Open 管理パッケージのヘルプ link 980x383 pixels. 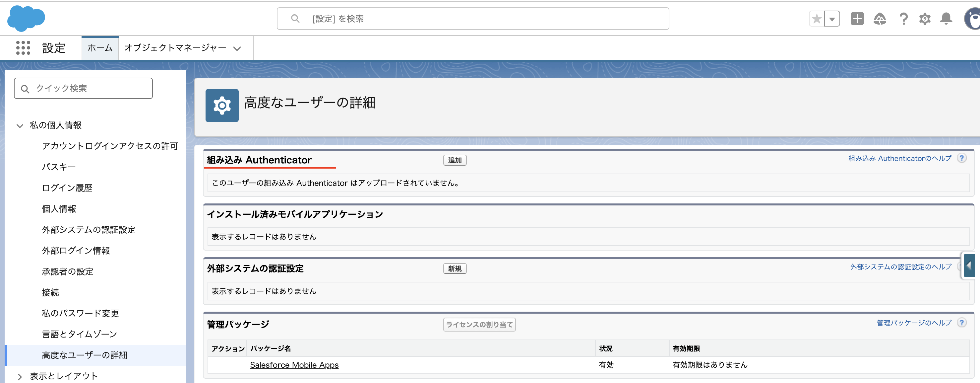(914, 323)
